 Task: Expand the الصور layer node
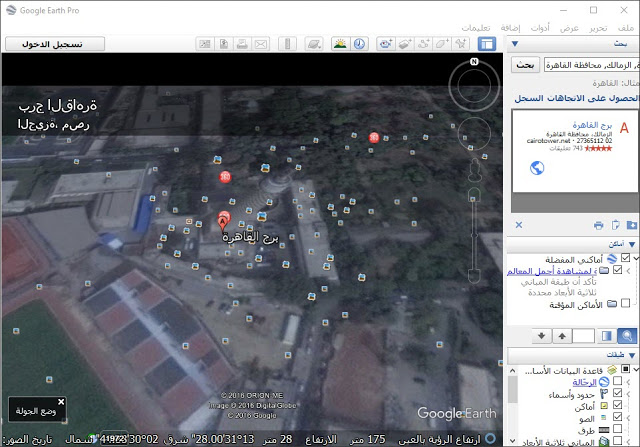point(628,417)
